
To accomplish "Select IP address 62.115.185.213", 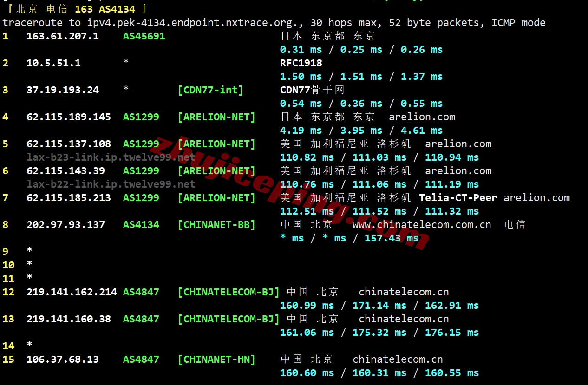I will pyautogui.click(x=68, y=198).
